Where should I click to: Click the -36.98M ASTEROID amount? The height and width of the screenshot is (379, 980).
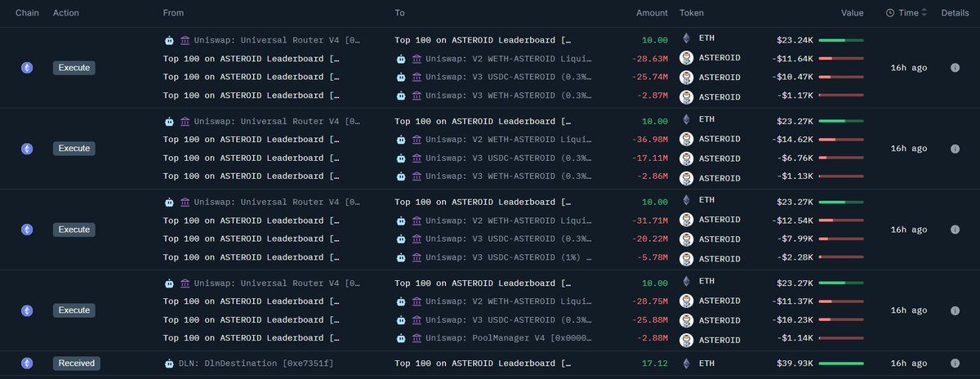650,140
